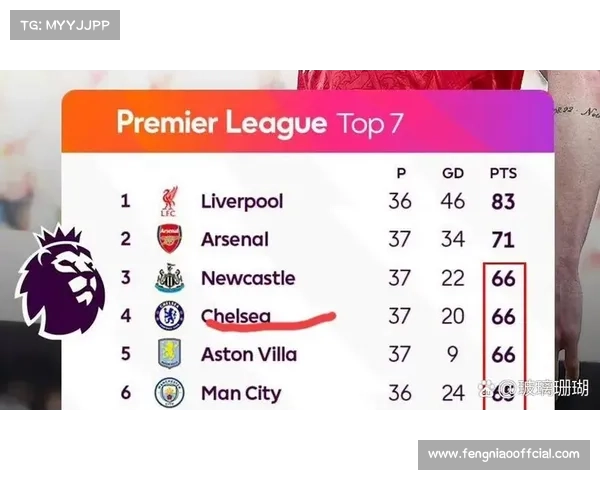Click the TG: MYYJJPP label
600x480 pixels.
[x=64, y=24]
